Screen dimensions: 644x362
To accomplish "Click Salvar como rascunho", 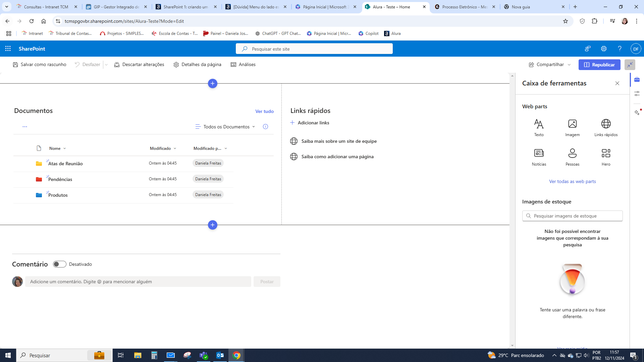I will click(x=40, y=65).
